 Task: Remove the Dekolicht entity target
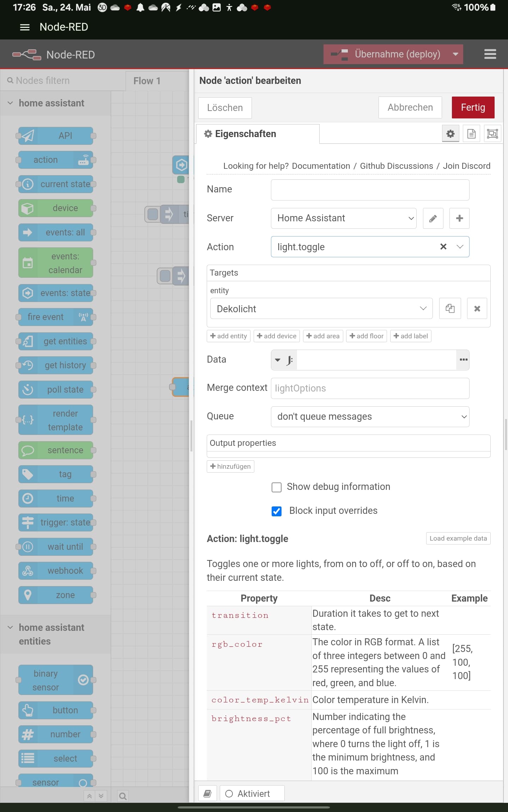point(477,309)
